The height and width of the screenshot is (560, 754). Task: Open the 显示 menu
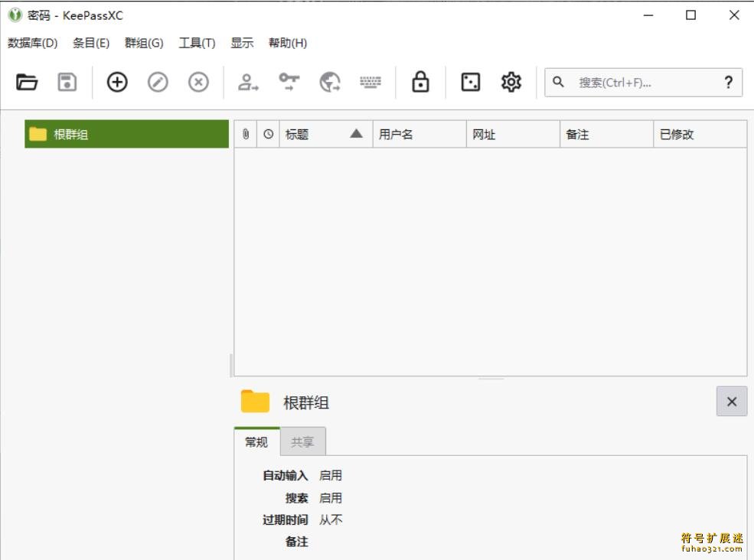tap(242, 43)
